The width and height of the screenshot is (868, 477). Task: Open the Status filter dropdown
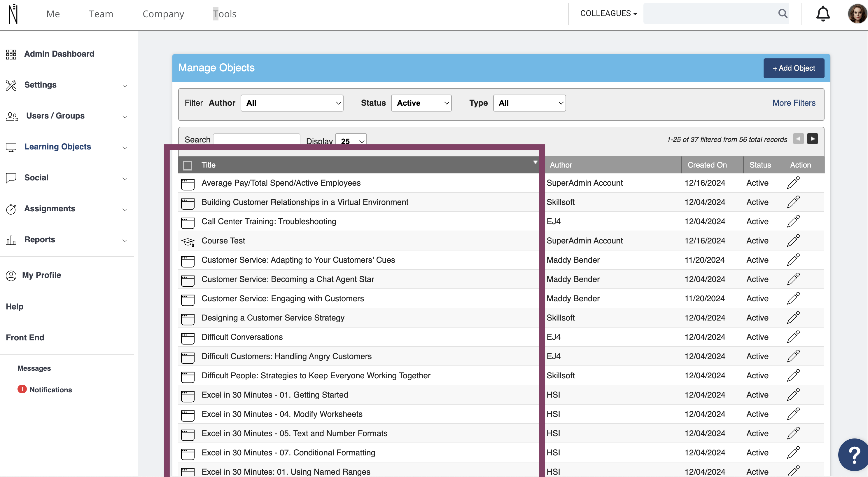(x=421, y=103)
